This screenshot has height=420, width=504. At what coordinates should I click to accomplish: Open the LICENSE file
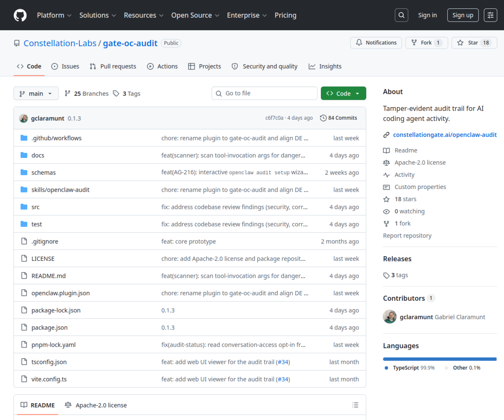(x=43, y=259)
